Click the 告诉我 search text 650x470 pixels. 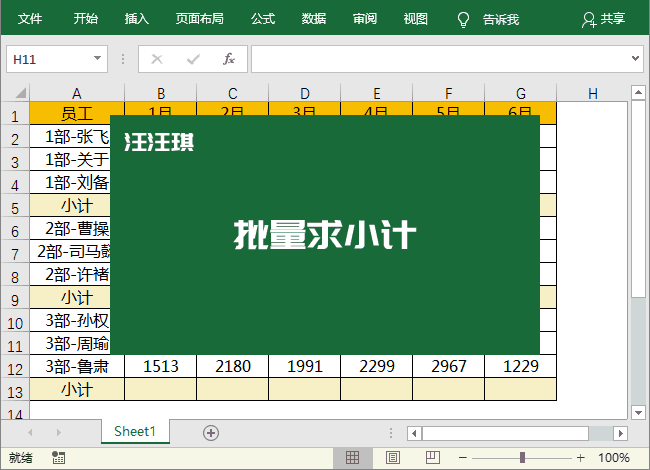coord(501,19)
